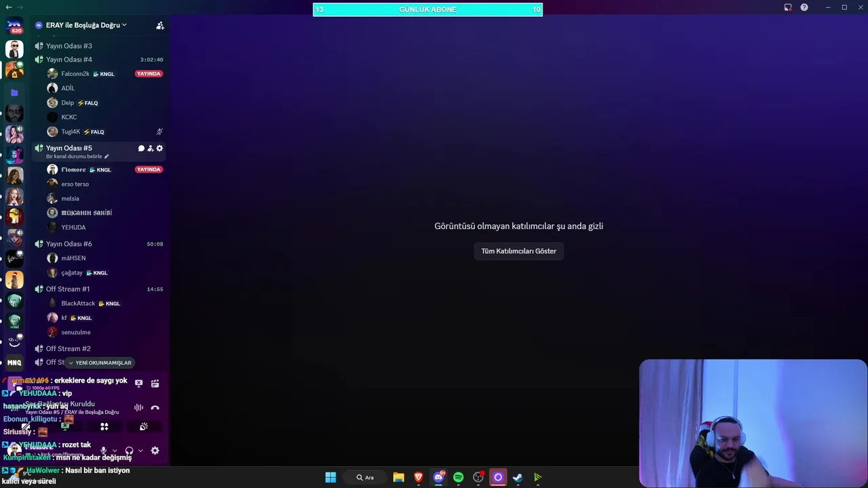
Task: Open Windows Start menu
Action: click(x=330, y=477)
